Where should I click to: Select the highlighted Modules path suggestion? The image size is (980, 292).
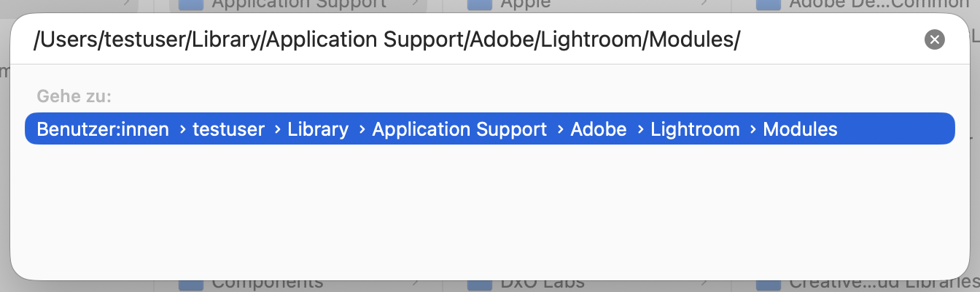(x=489, y=129)
